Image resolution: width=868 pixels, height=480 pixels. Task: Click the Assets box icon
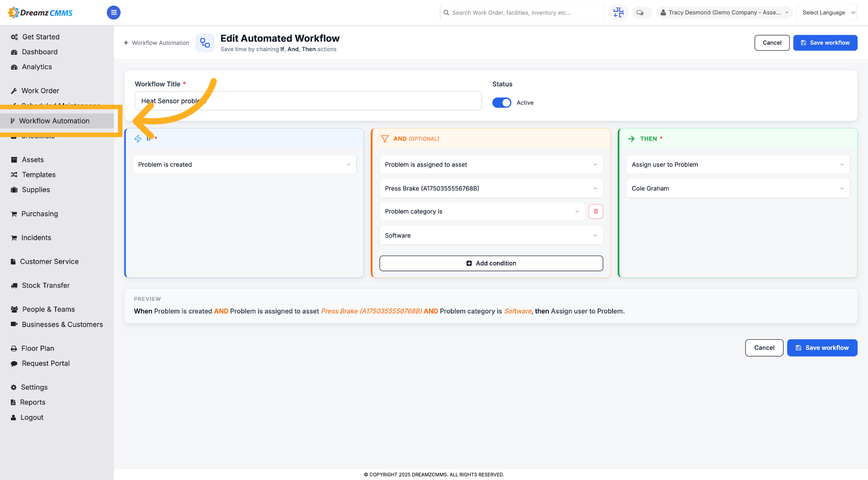click(x=14, y=160)
